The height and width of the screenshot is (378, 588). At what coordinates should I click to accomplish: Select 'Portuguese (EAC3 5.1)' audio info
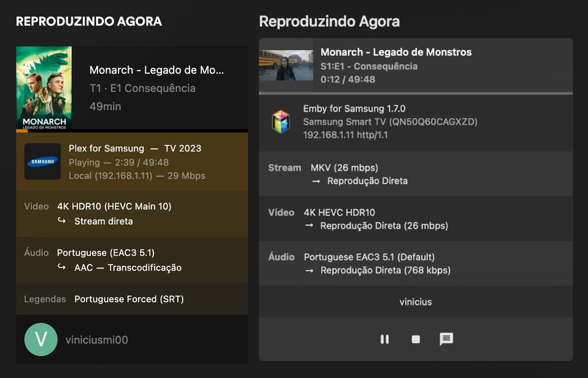click(x=106, y=253)
